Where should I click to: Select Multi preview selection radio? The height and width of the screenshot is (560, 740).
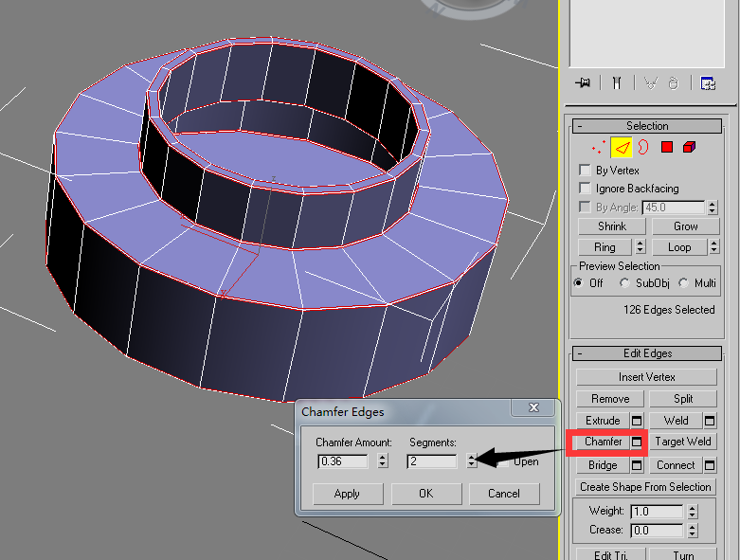683,283
